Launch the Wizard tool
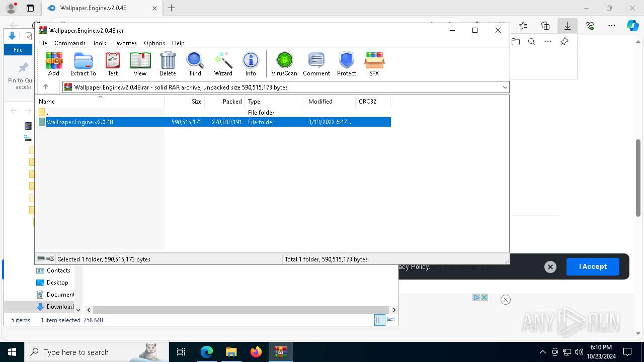644x362 pixels. click(x=223, y=64)
